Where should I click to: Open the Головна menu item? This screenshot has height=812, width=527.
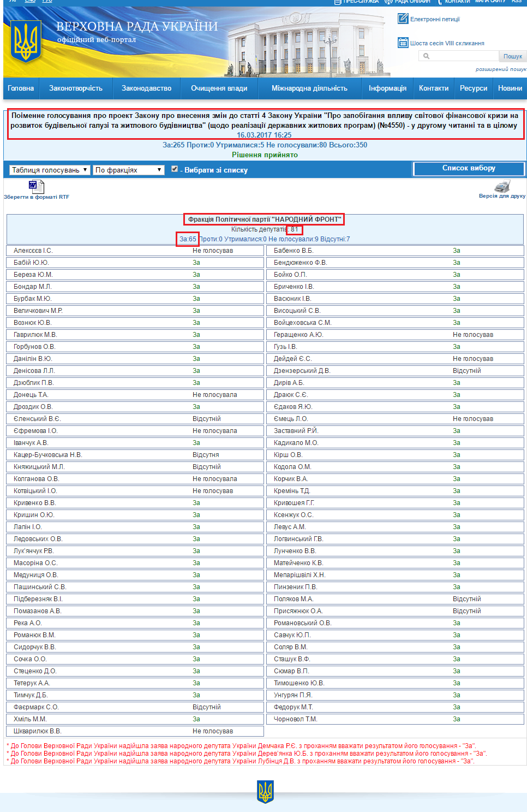[21, 88]
